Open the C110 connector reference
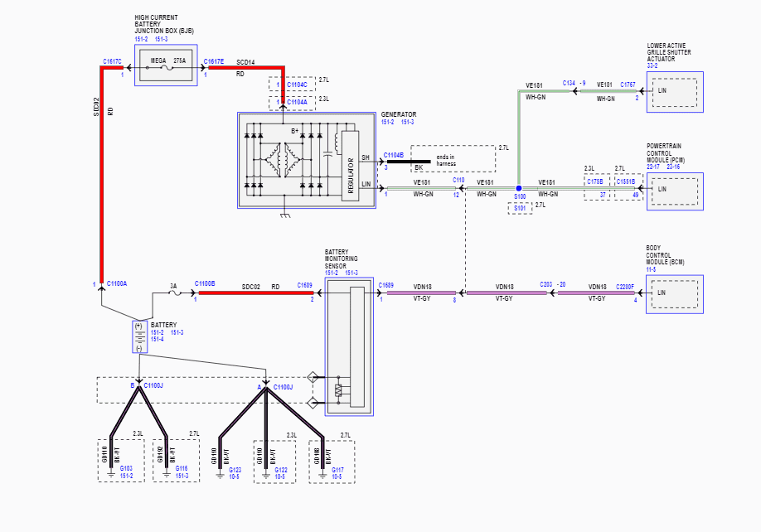761x532 pixels. point(458,180)
